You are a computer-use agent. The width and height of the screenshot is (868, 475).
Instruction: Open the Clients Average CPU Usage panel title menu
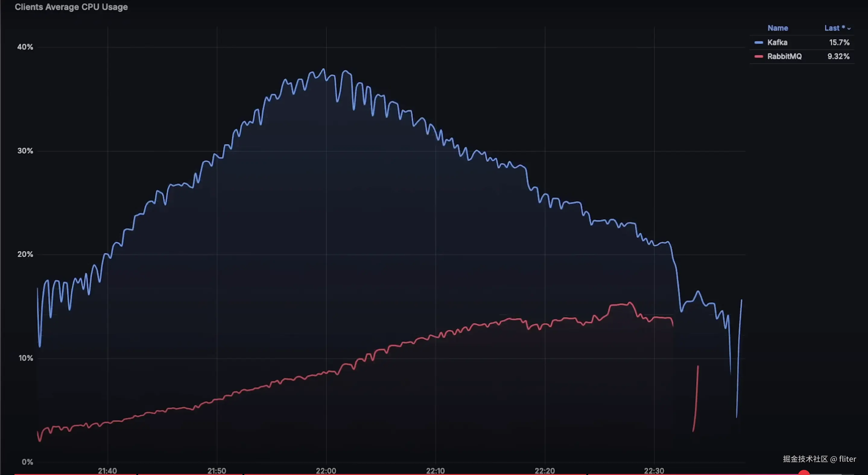pos(71,7)
